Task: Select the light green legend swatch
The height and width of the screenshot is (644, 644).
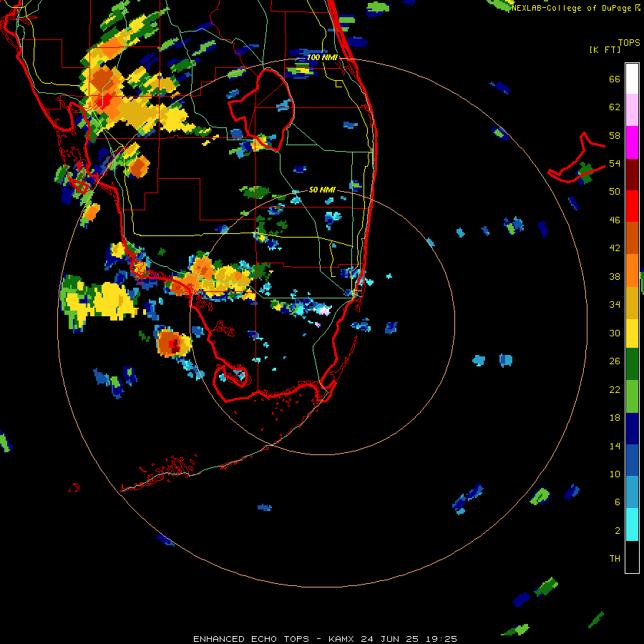Action: 632,396
